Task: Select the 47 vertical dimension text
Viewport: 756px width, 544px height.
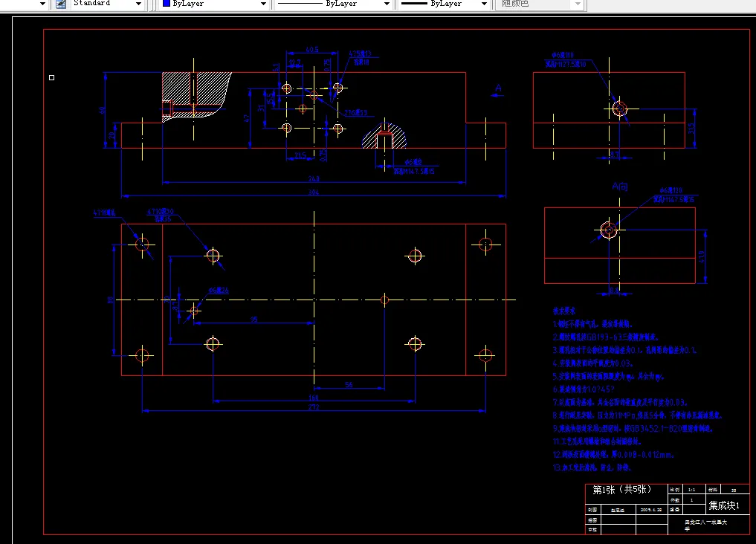Action: [247, 118]
